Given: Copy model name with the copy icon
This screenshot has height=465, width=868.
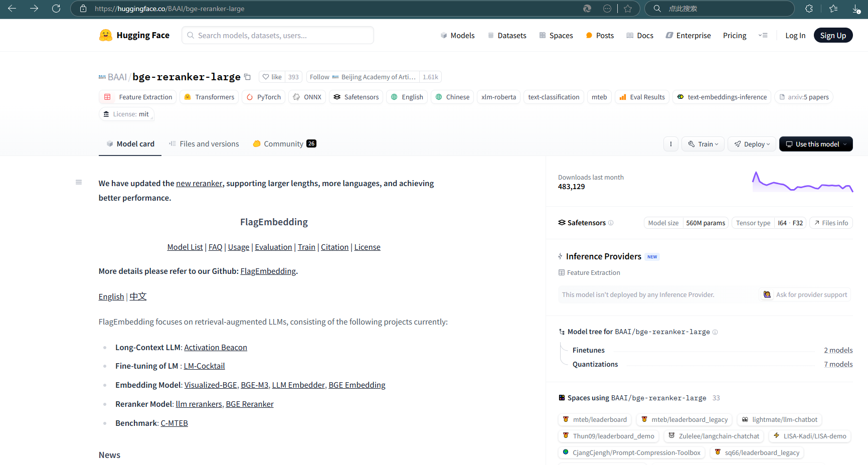Looking at the screenshot, I should point(247,77).
